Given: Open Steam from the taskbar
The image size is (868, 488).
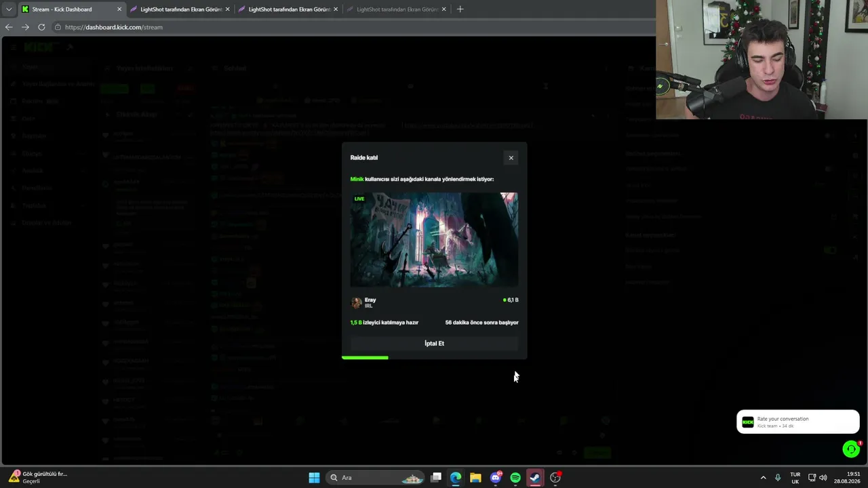Looking at the screenshot, I should pyautogui.click(x=535, y=478).
